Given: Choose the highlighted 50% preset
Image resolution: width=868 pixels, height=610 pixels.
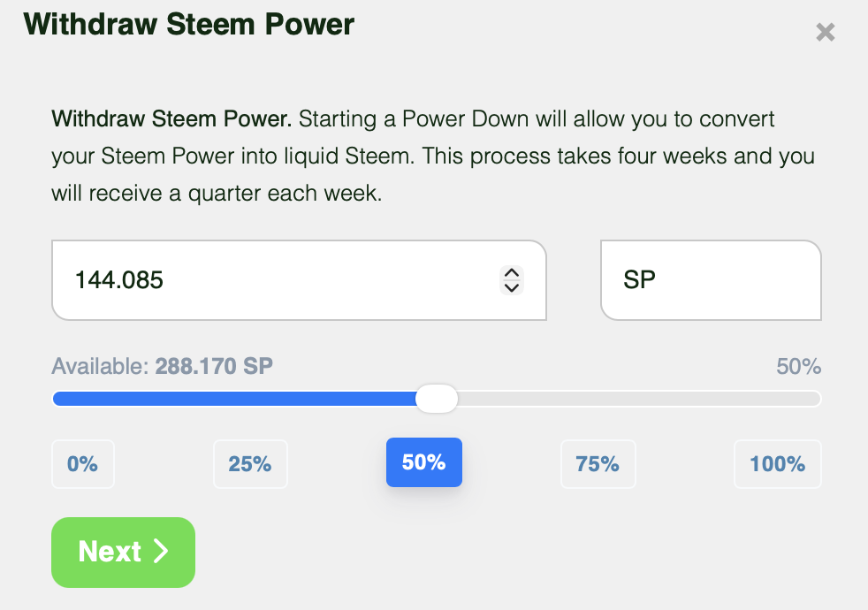Looking at the screenshot, I should tap(423, 462).
